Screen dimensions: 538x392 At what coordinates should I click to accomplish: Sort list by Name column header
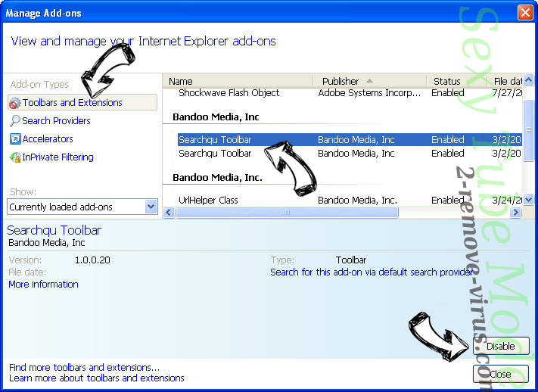[x=238, y=82]
